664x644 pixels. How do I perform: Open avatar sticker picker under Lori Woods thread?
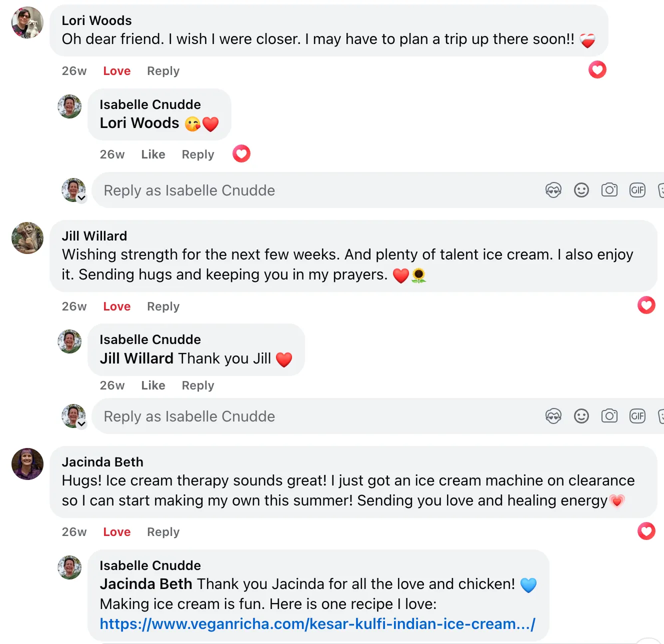553,190
